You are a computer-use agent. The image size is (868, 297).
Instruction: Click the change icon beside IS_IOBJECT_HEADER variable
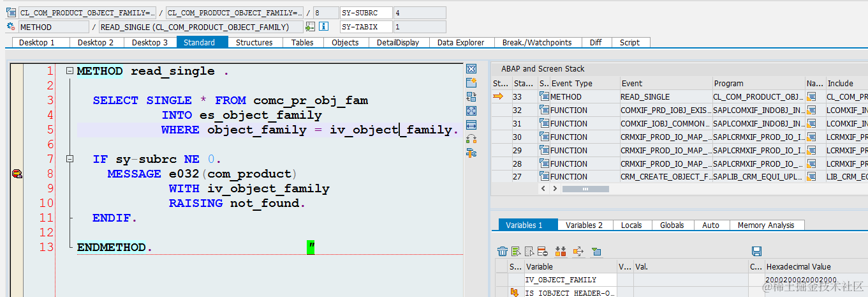(x=515, y=293)
